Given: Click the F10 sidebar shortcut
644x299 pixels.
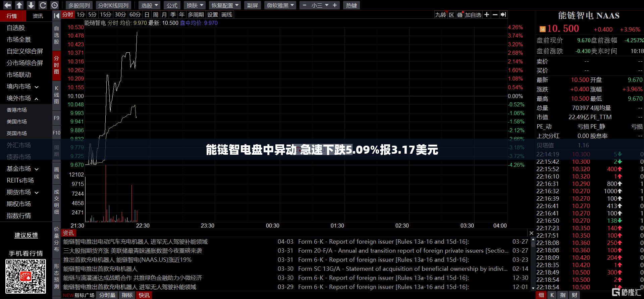Looking at the screenshot, I should (x=56, y=133).
